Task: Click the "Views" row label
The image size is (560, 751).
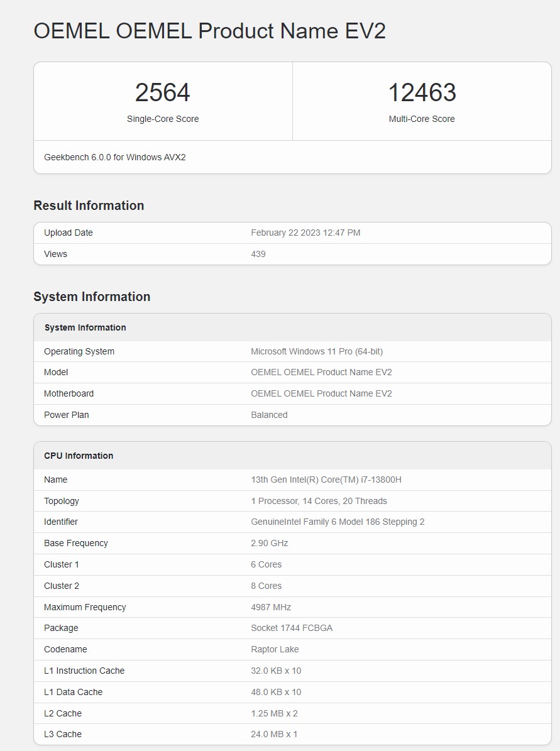Action: pos(55,254)
